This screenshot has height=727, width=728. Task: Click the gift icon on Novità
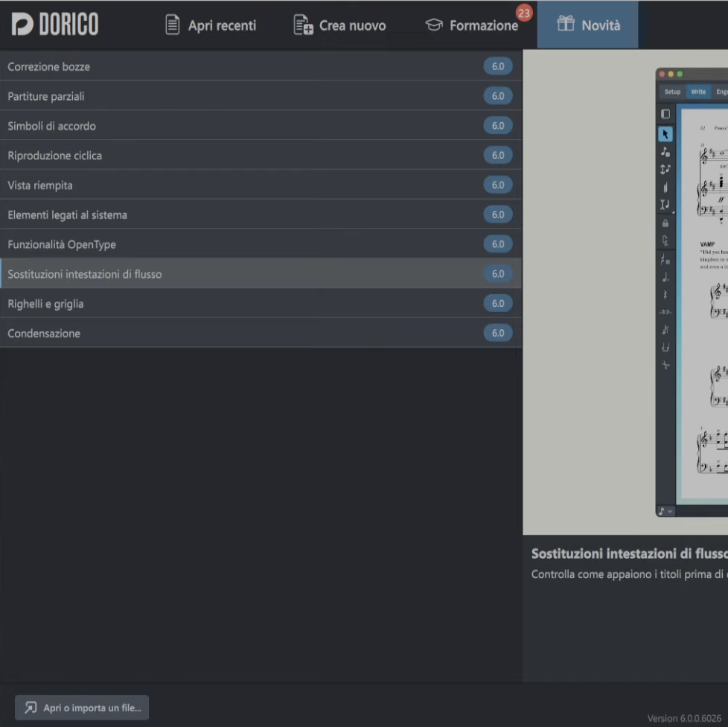pyautogui.click(x=566, y=25)
